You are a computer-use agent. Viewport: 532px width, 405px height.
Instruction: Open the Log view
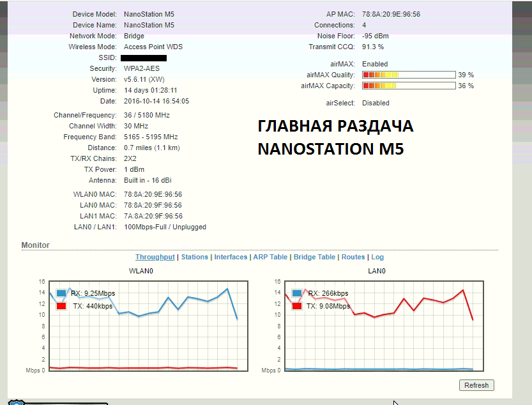[x=377, y=257]
